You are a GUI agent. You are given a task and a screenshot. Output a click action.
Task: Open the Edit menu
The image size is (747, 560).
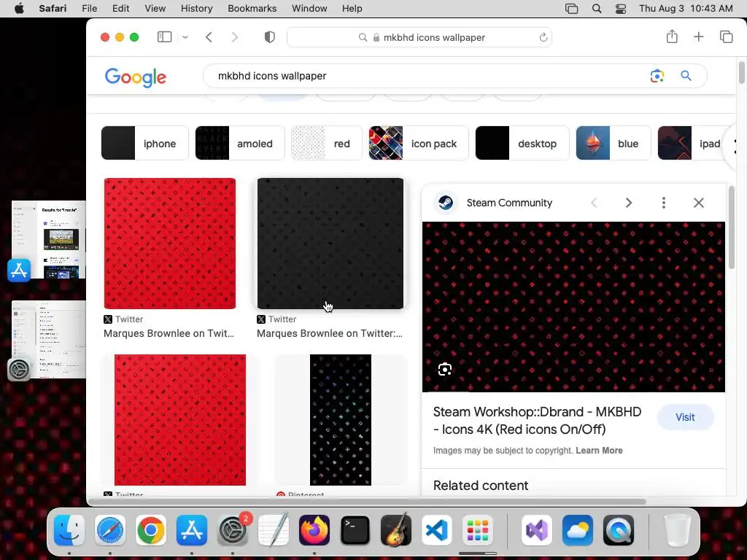[x=120, y=9]
